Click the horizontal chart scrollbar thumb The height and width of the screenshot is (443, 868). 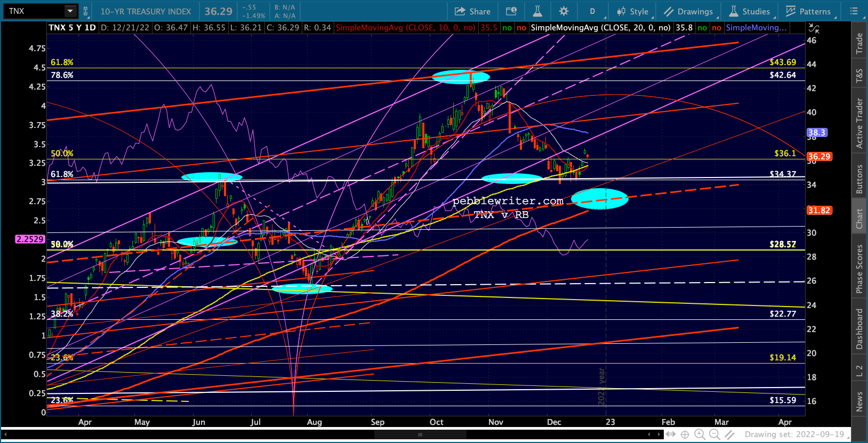tap(420, 434)
